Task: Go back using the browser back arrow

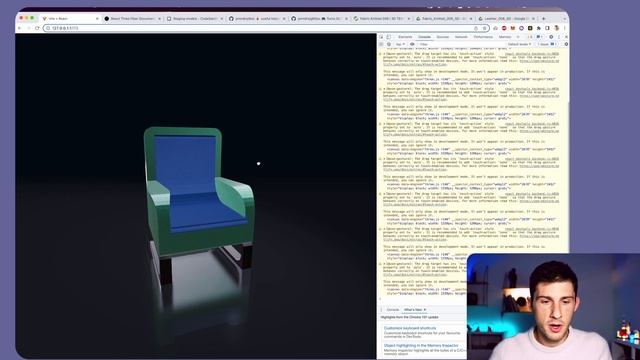Action: pyautogui.click(x=20, y=28)
